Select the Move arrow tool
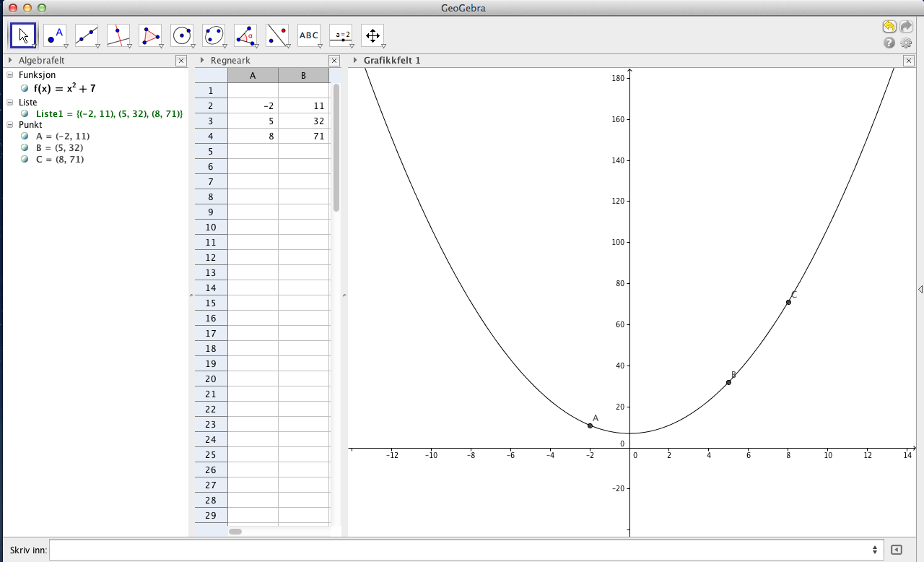 pyautogui.click(x=23, y=35)
